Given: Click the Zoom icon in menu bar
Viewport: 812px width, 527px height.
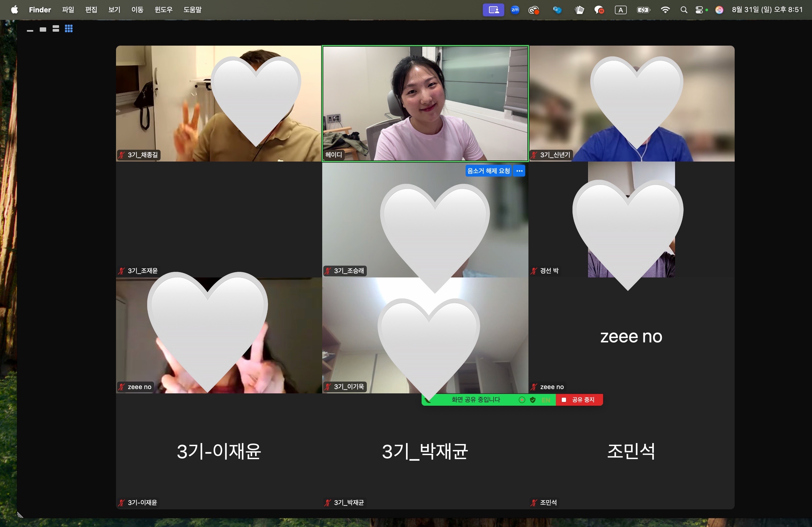Looking at the screenshot, I should (515, 10).
